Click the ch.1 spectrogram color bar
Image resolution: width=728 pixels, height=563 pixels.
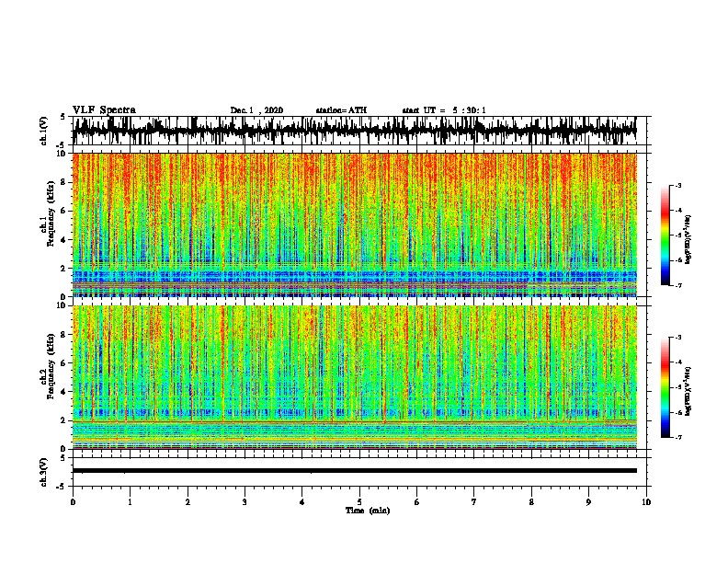pos(665,236)
